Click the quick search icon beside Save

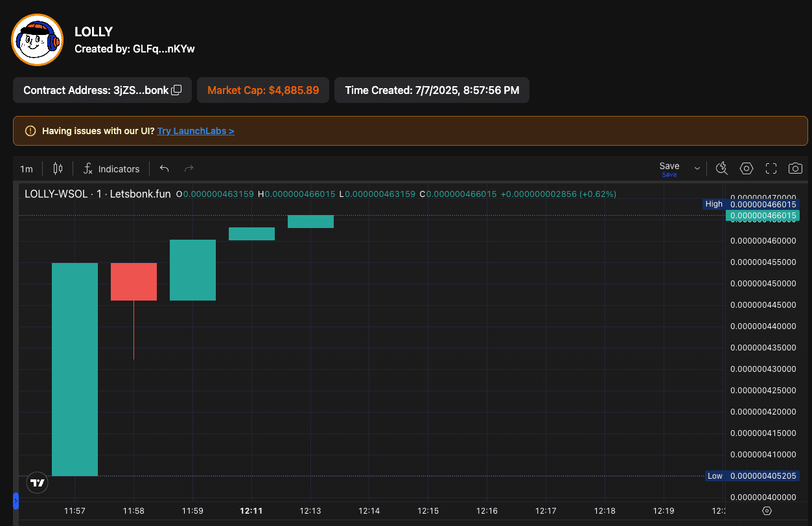pos(721,169)
